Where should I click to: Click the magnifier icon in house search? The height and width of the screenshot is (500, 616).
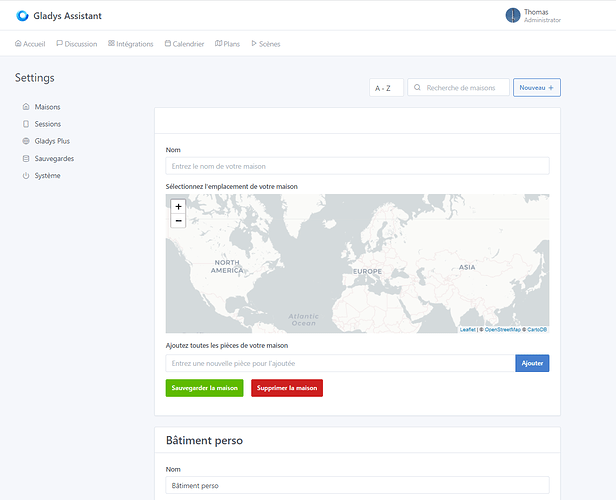pos(417,87)
